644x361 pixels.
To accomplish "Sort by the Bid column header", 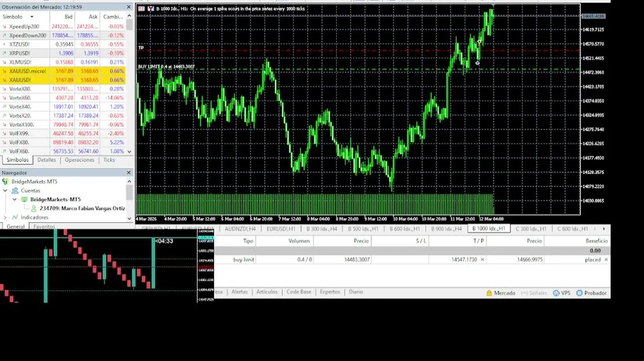I will click(x=62, y=17).
